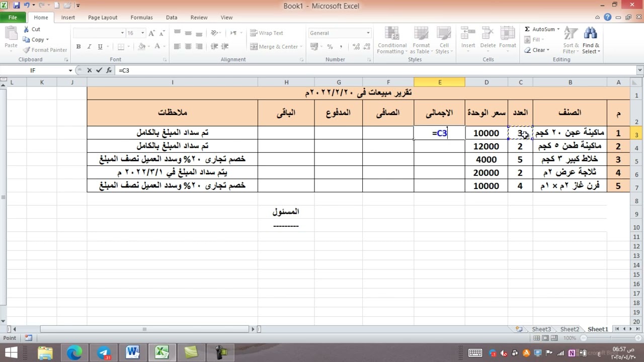
Task: Click the Fill Color bucket
Action: point(141,47)
